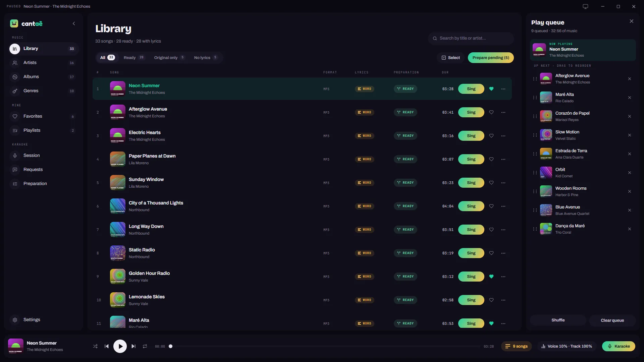Open more options for Sunday Window
644x362 pixels.
[x=503, y=183]
